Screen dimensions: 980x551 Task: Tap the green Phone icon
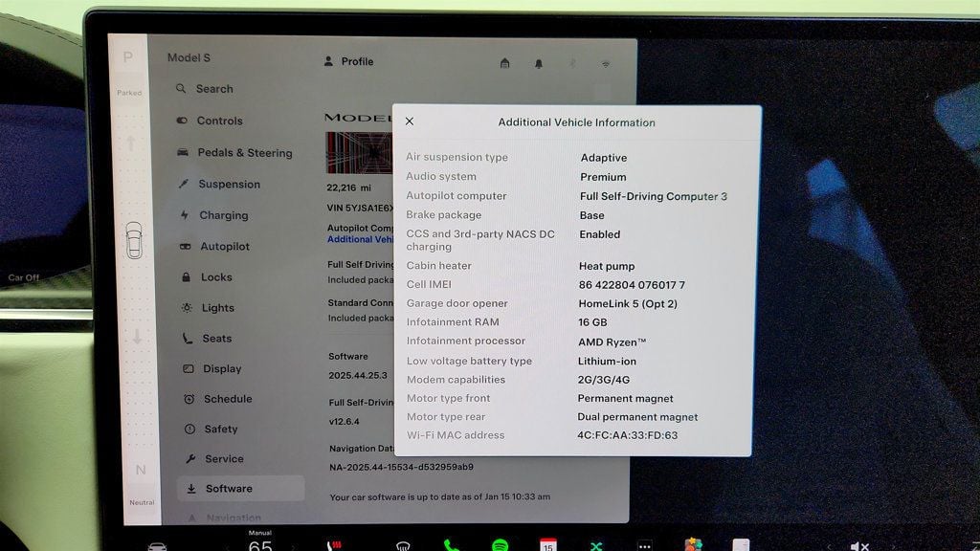451,545
